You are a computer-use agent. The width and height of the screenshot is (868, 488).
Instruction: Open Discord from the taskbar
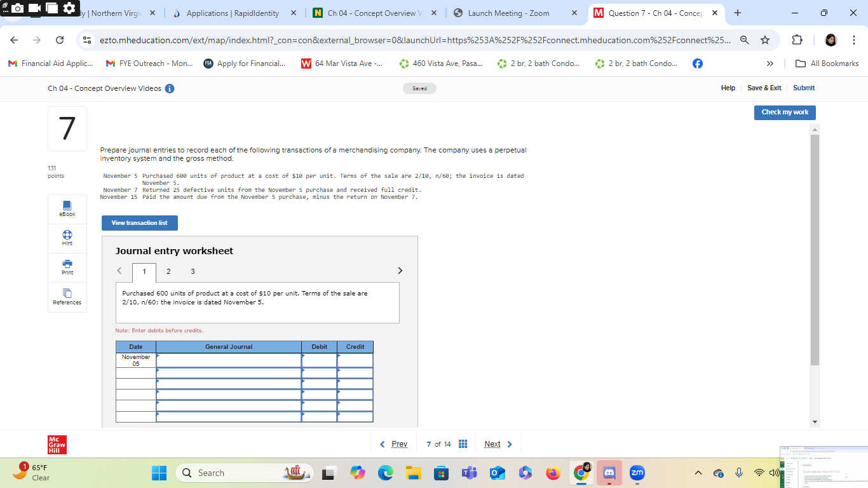pyautogui.click(x=609, y=473)
